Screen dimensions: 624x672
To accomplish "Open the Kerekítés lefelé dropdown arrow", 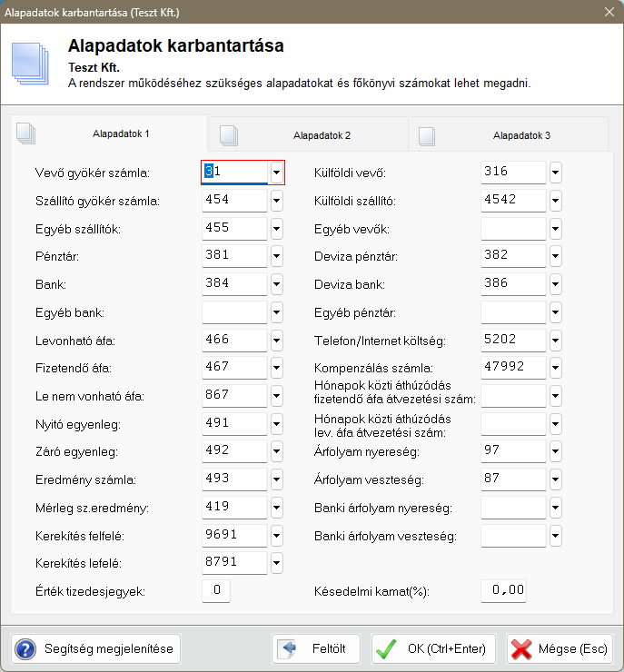I will click(x=276, y=563).
